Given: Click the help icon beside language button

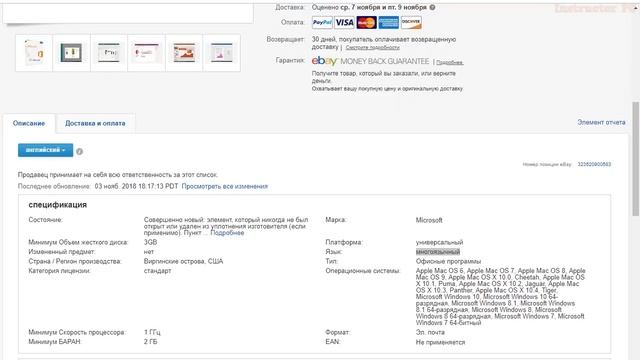Looking at the screenshot, I should pos(80,151).
